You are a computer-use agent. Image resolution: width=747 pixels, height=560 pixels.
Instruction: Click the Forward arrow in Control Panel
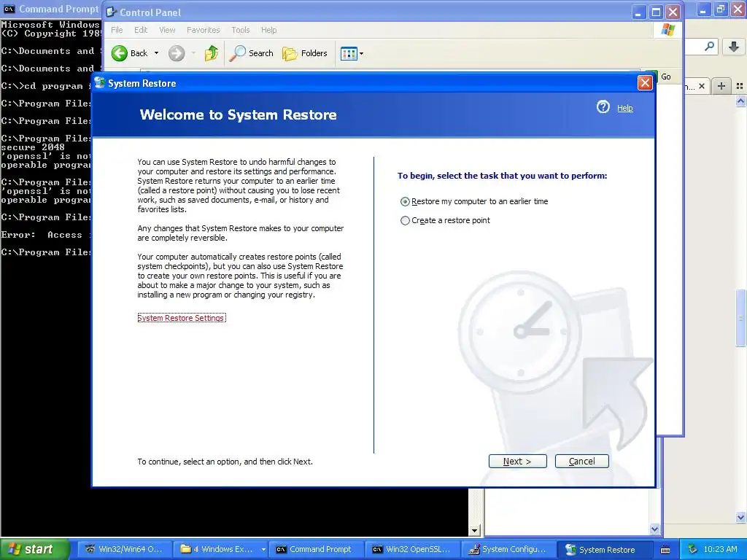pyautogui.click(x=177, y=53)
